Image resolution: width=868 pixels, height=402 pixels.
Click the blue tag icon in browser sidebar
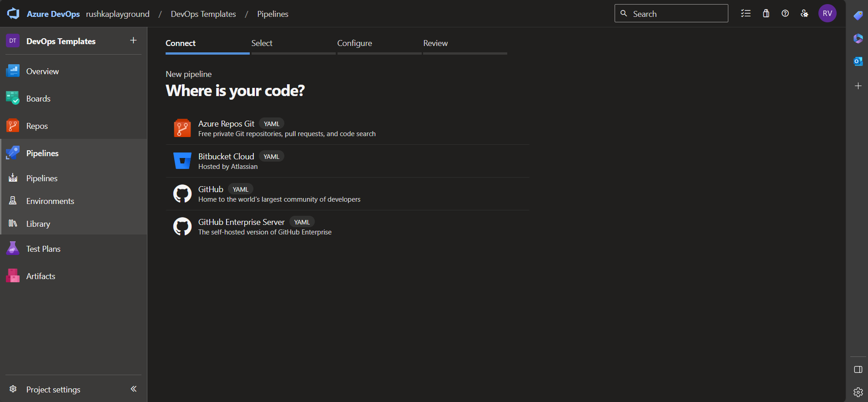pos(858,15)
